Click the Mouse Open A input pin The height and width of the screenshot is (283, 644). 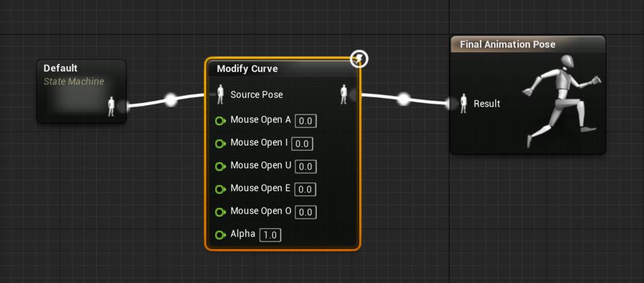(221, 121)
